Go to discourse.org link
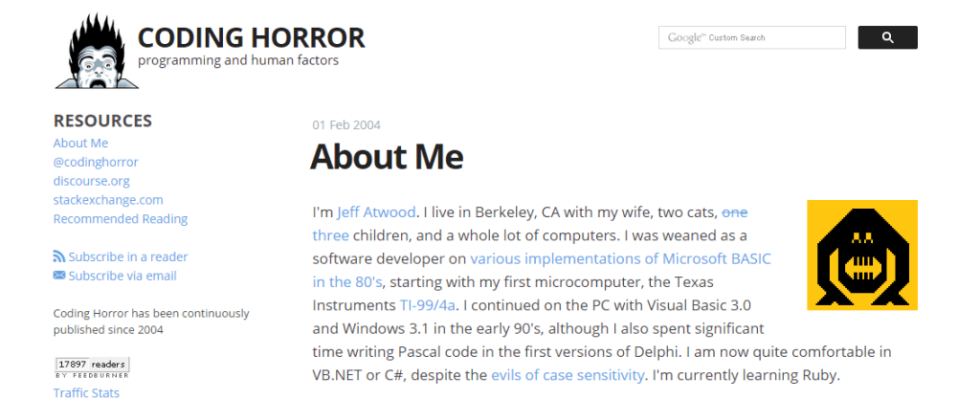The height and width of the screenshot is (400, 980). (x=91, y=181)
